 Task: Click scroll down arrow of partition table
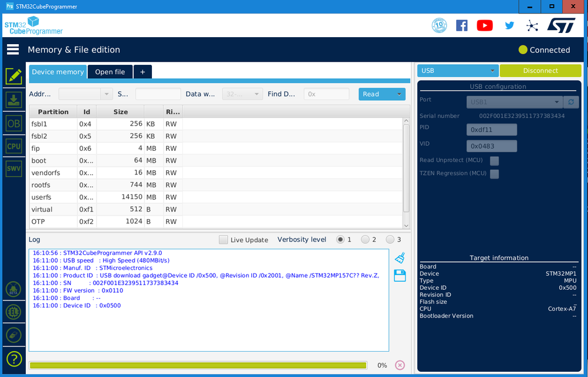coord(406,226)
